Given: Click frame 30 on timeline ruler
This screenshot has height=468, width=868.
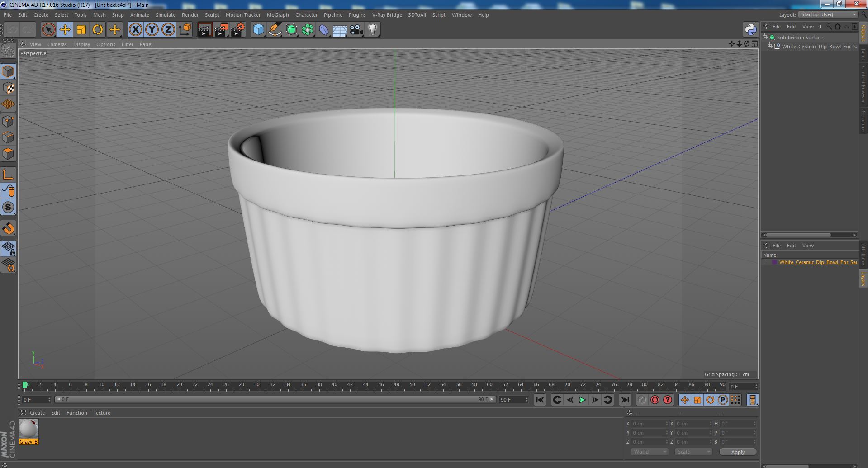Looking at the screenshot, I should coord(256,385).
